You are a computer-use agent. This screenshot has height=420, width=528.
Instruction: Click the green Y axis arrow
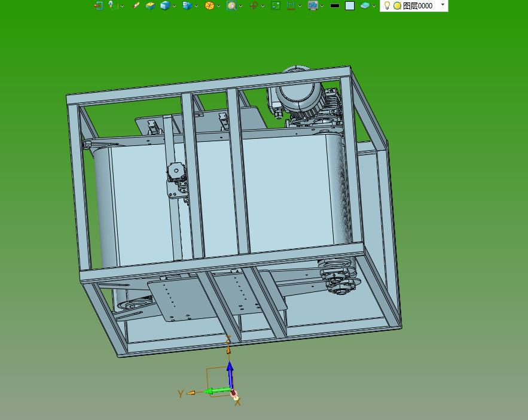point(218,391)
